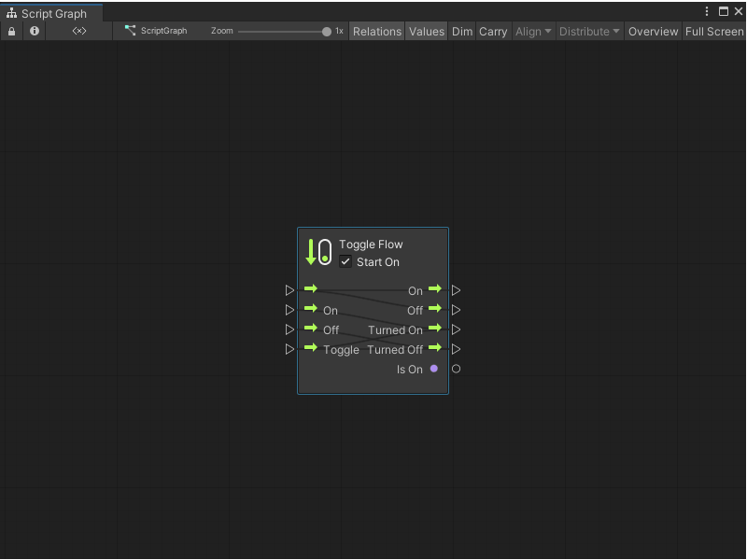The width and height of the screenshot is (747, 560).
Task: Open the Align dropdown
Action: pyautogui.click(x=532, y=31)
